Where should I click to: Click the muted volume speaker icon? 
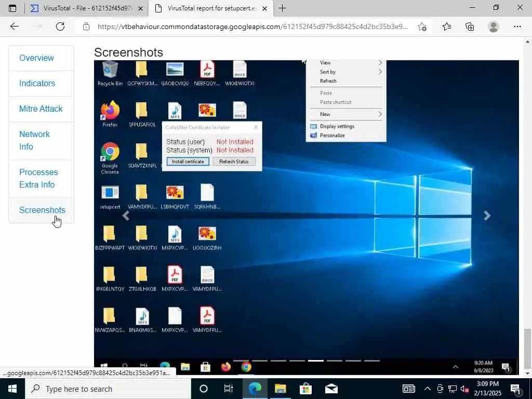point(465,389)
